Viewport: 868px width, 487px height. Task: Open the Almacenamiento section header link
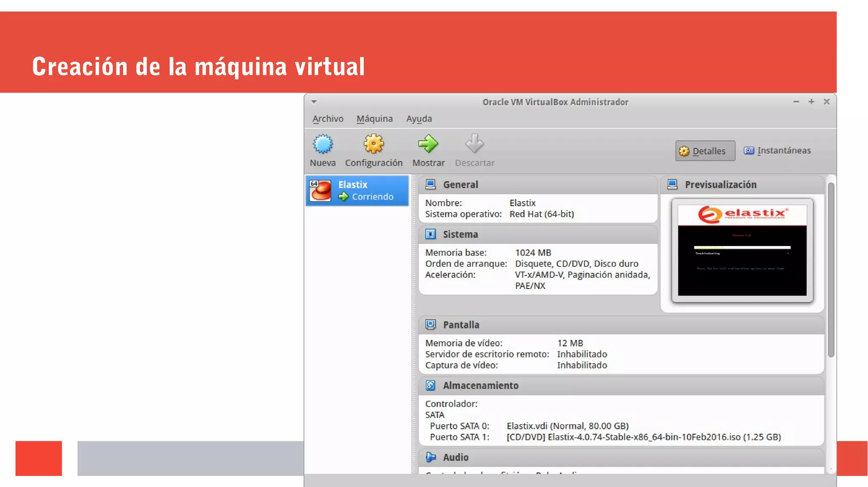pyautogui.click(x=481, y=386)
